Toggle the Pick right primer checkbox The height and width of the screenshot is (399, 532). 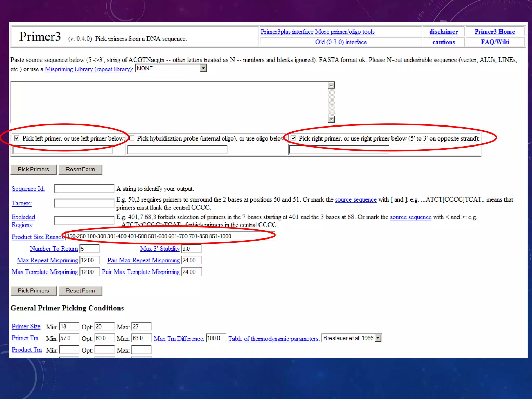[x=293, y=138]
